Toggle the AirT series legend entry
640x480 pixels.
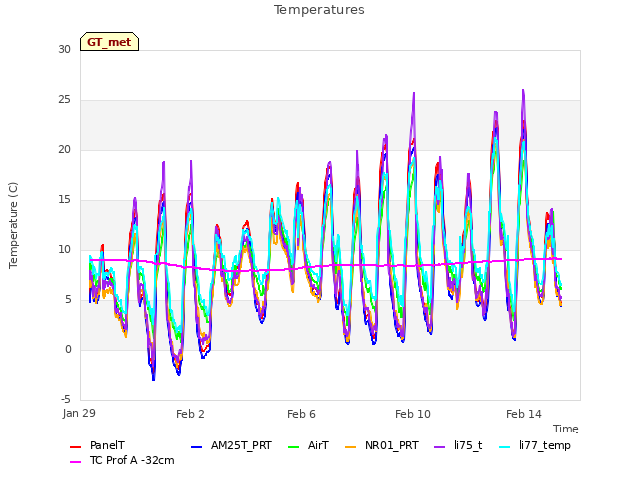[309, 445]
